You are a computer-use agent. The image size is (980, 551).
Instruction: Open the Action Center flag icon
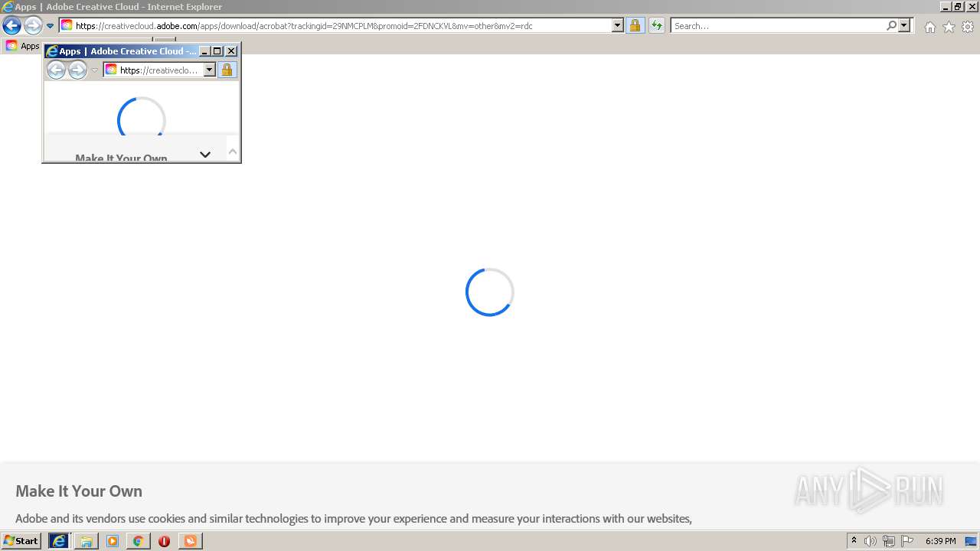pyautogui.click(x=907, y=541)
